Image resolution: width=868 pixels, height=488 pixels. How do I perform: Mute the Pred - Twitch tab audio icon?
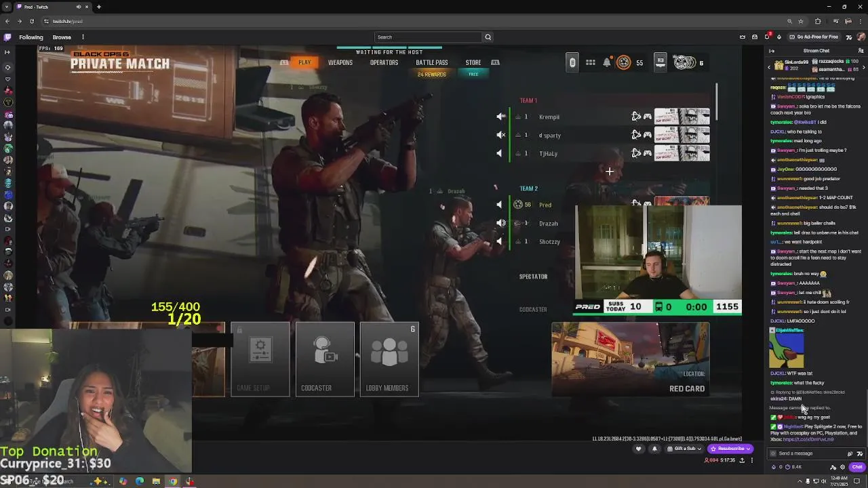(x=78, y=7)
